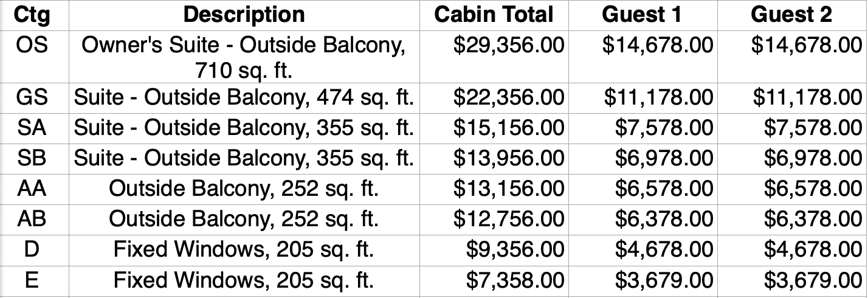The width and height of the screenshot is (868, 298).
Task: Click the Cabin Total column header
Action: [x=494, y=15]
